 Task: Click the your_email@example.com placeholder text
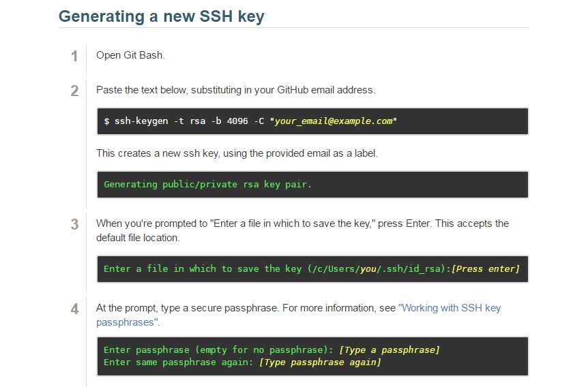tap(334, 121)
